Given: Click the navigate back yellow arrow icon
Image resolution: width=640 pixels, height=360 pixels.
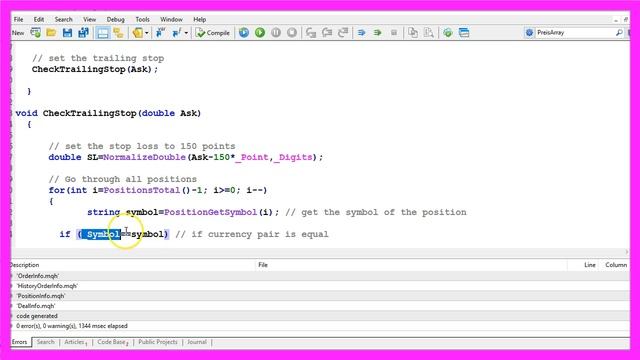Looking at the screenshot, I should [x=138, y=33].
